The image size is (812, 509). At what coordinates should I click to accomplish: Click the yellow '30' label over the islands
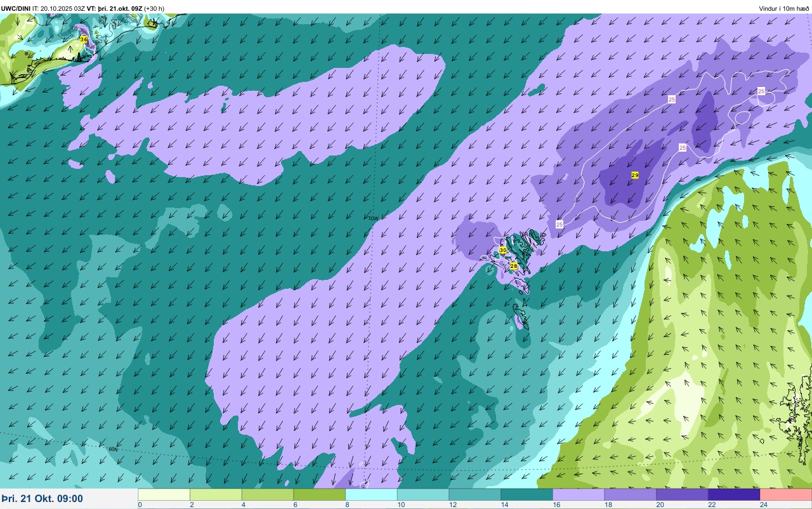click(503, 250)
